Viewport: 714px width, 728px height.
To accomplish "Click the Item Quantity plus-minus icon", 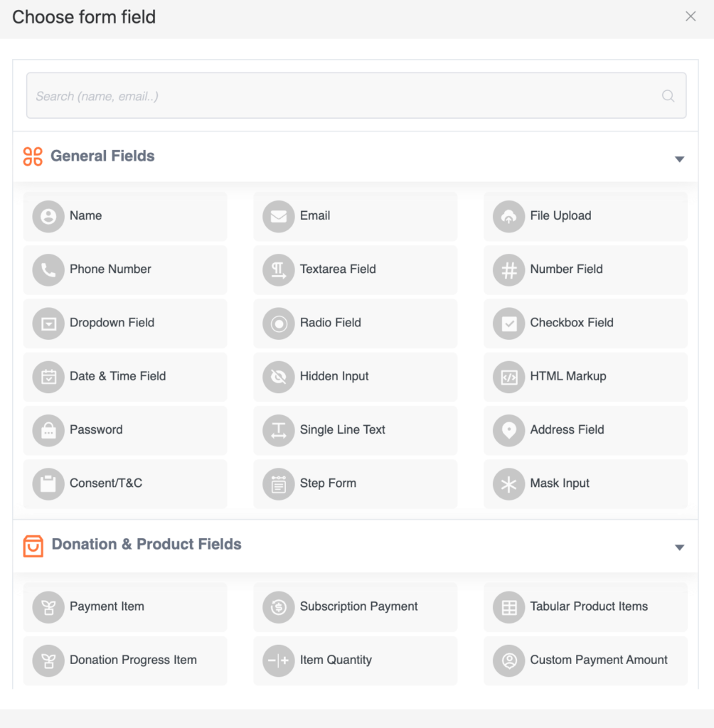I will (x=279, y=660).
